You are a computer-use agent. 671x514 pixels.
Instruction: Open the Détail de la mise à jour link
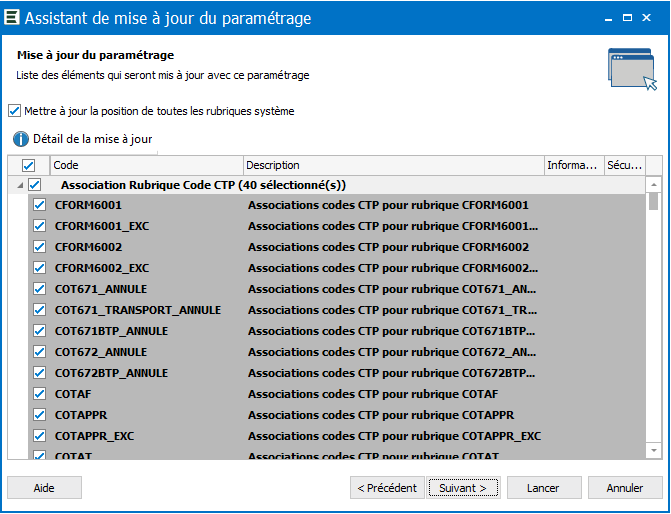pyautogui.click(x=93, y=139)
